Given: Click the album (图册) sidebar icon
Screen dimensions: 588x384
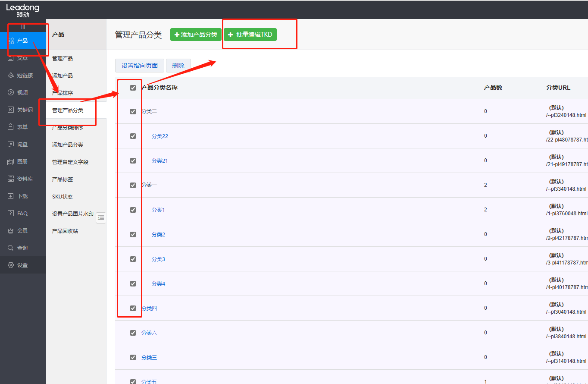Looking at the screenshot, I should coord(11,162).
